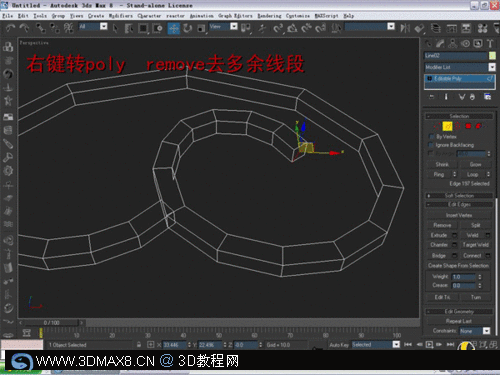Open the Constraints None dropdown
The height and width of the screenshot is (375, 500).
pos(487,331)
